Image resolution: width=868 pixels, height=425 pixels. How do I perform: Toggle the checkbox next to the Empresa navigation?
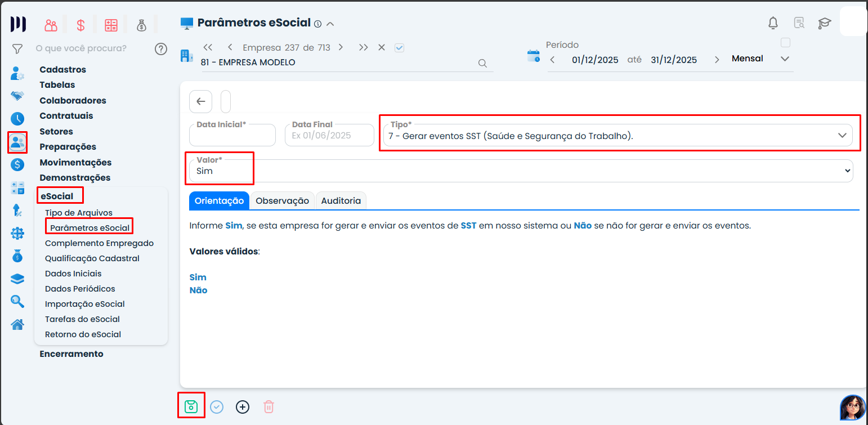pyautogui.click(x=400, y=48)
